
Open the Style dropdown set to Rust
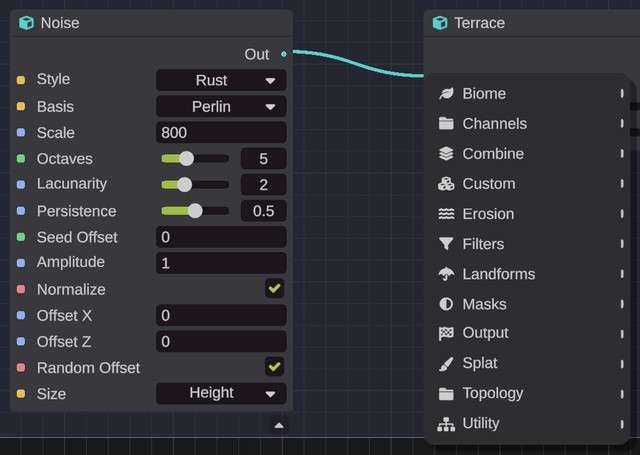[x=221, y=80]
